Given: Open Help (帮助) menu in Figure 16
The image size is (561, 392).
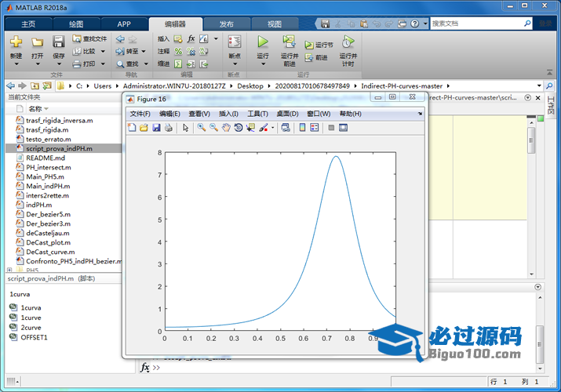Looking at the screenshot, I should (x=350, y=114).
